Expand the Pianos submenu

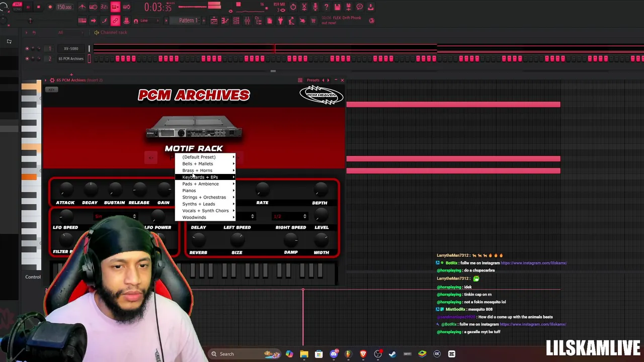[205, 191]
